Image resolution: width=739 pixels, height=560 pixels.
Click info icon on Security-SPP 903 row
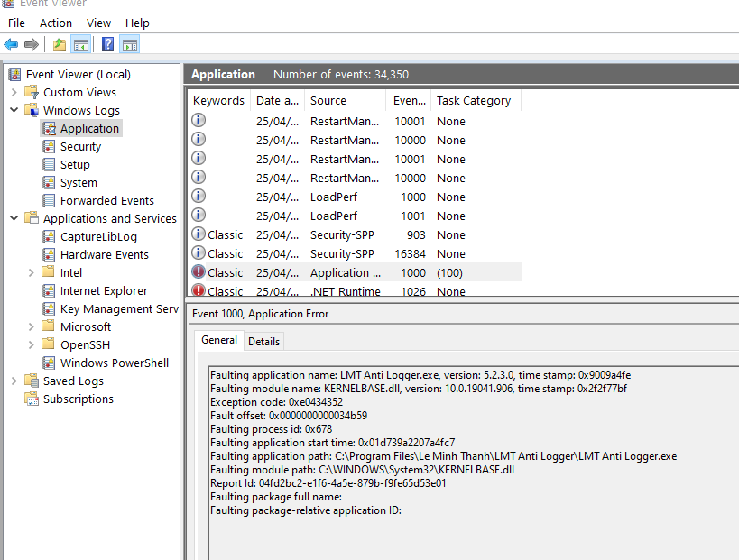coord(199,234)
